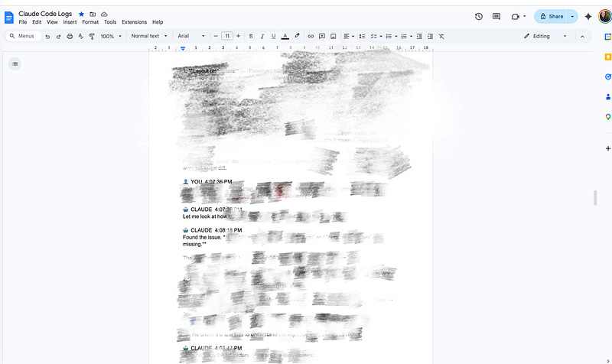This screenshot has height=364, width=612.
Task: Open Maps in the side panel
Action: click(x=608, y=117)
